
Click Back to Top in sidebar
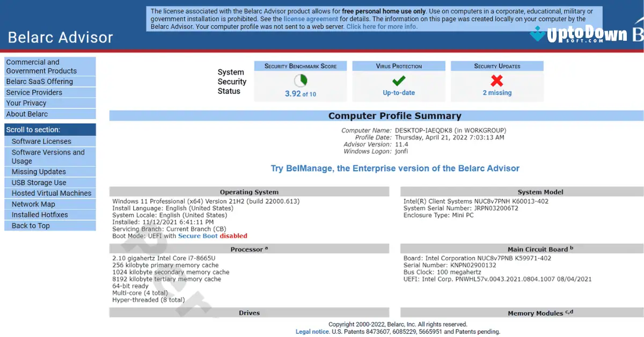pyautogui.click(x=30, y=225)
